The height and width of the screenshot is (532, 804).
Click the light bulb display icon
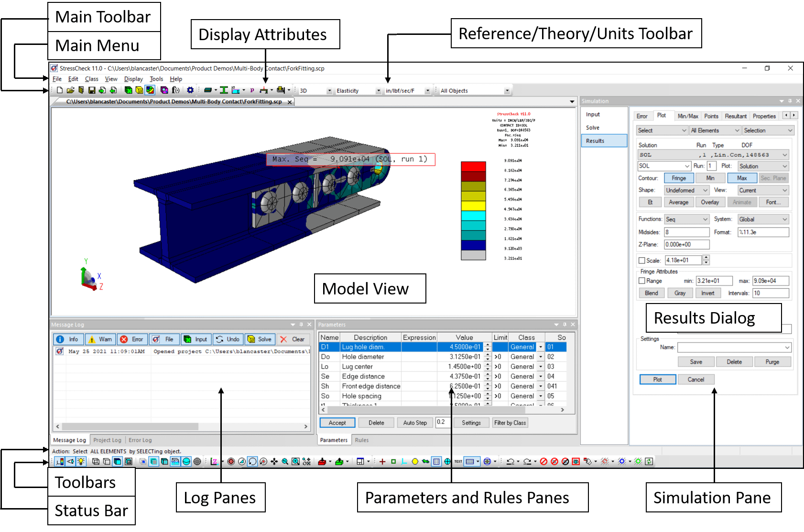point(80,462)
